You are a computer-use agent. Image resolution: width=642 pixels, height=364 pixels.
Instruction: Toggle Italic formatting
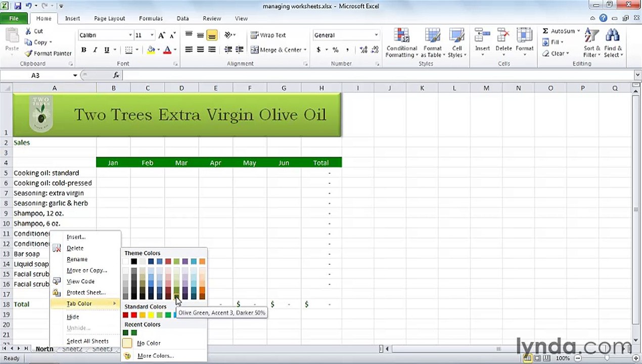point(95,50)
